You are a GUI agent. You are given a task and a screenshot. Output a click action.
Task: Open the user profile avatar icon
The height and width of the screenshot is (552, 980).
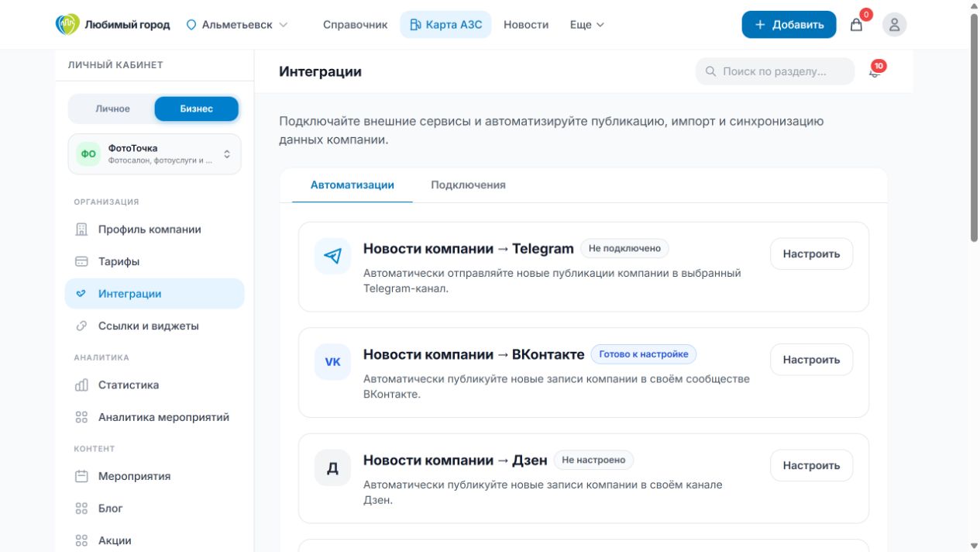point(894,25)
